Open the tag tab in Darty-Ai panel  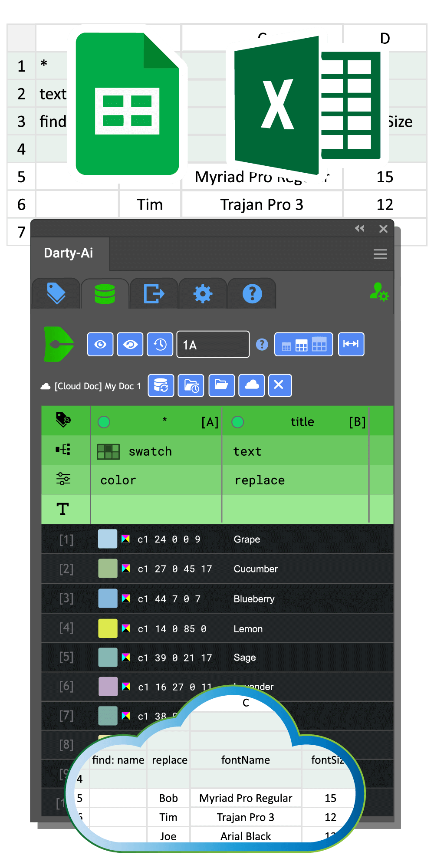coord(56,294)
